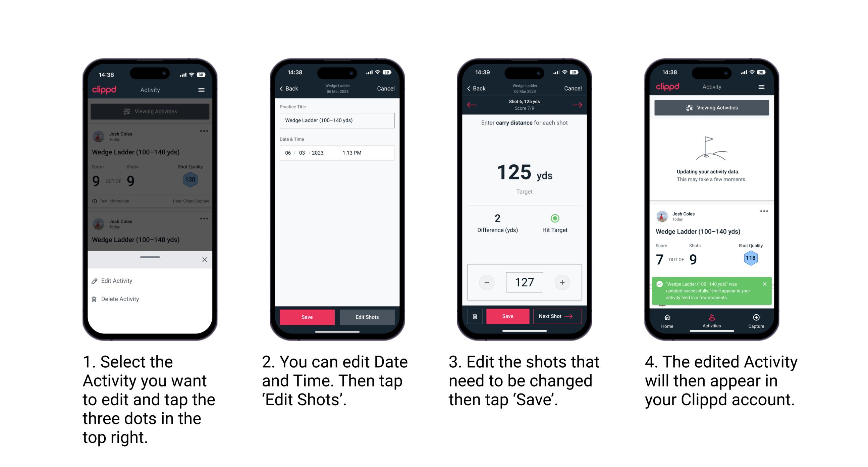Select Edit Activity from context menu
The width and height of the screenshot is (868, 467).
click(x=117, y=282)
